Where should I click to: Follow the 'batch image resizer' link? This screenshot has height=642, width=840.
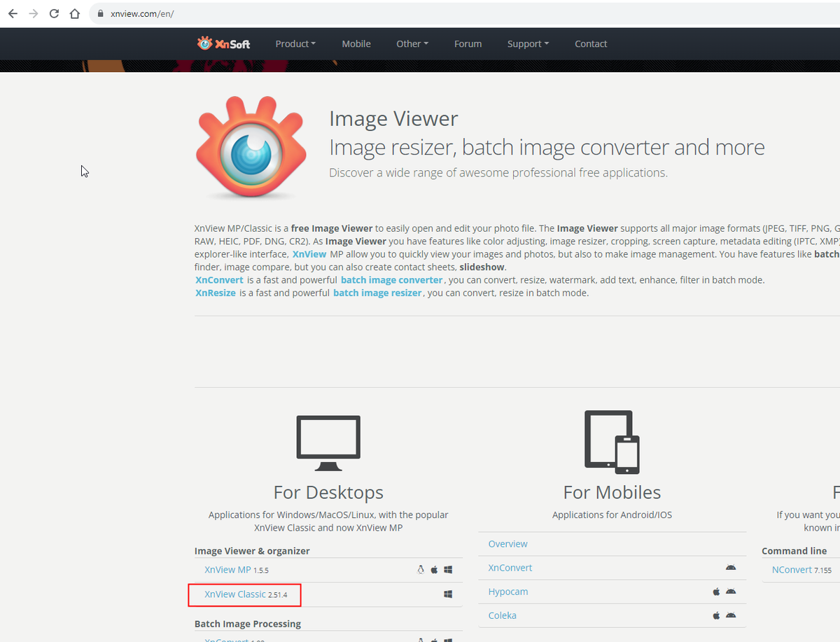point(377,293)
